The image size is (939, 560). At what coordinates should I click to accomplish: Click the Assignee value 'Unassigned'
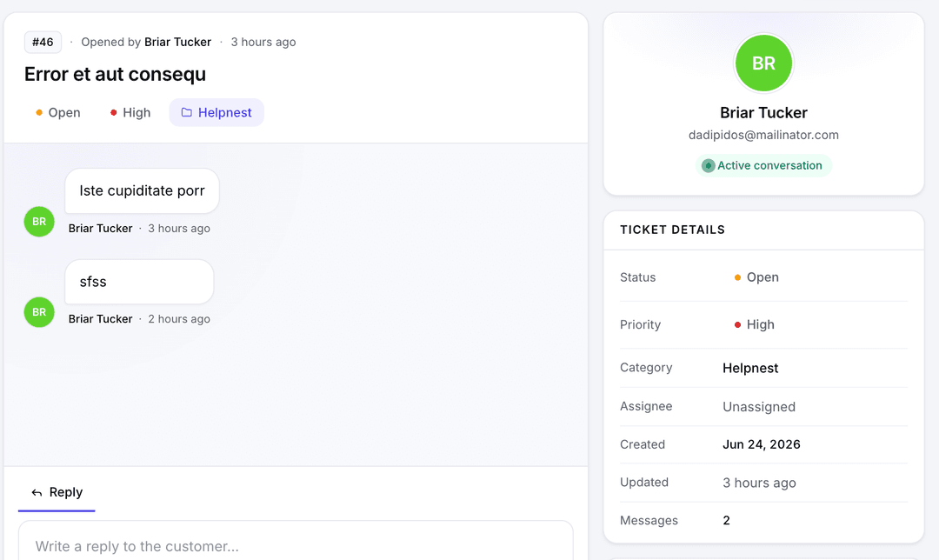coord(759,407)
